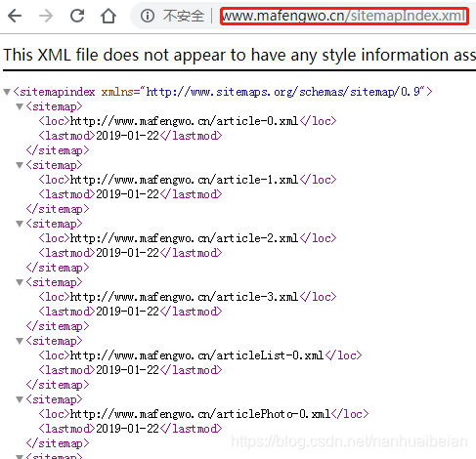Click the text http://www.mafengwo.cn/articleList-0.xml
The width and height of the screenshot is (476, 459).
[x=196, y=355]
